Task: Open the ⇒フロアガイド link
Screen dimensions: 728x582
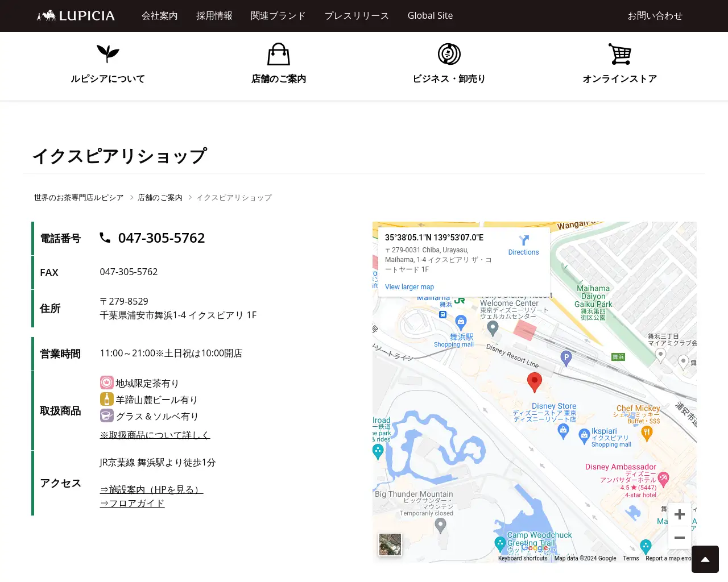Action: coord(133,503)
